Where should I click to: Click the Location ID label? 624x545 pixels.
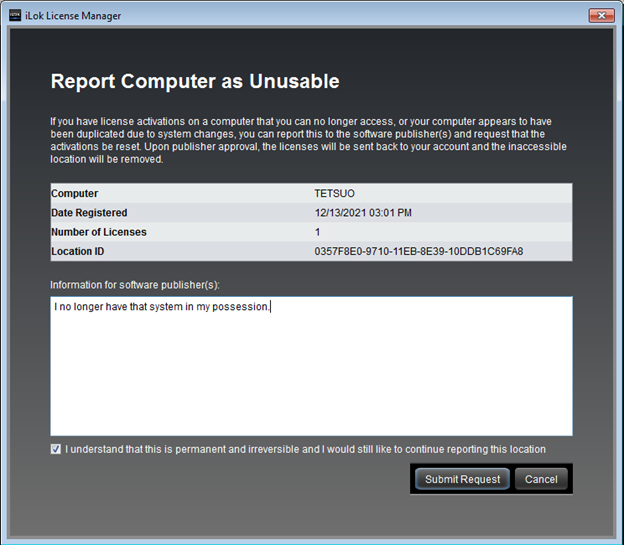click(x=78, y=251)
